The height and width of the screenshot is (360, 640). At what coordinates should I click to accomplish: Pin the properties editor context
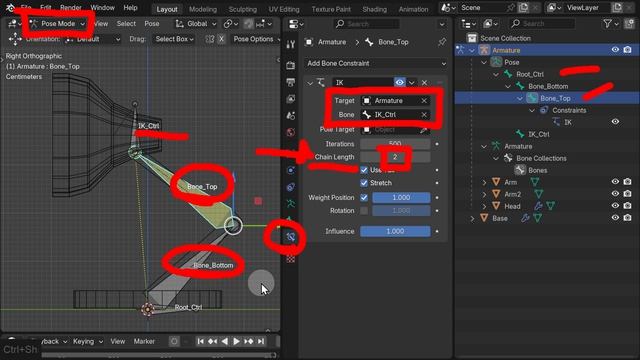pos(442,42)
